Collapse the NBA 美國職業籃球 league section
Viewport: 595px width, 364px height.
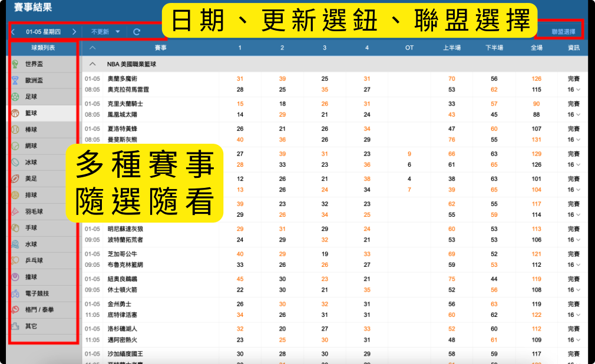[92, 64]
